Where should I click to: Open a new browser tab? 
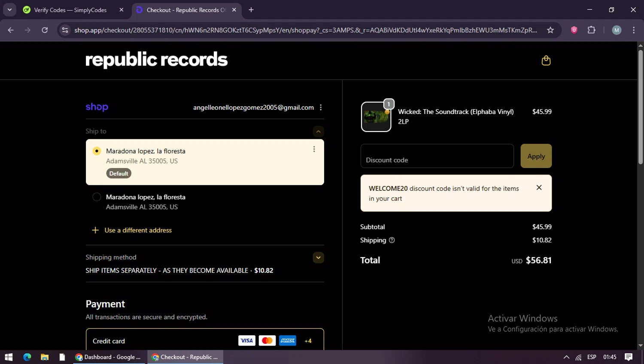(251, 10)
